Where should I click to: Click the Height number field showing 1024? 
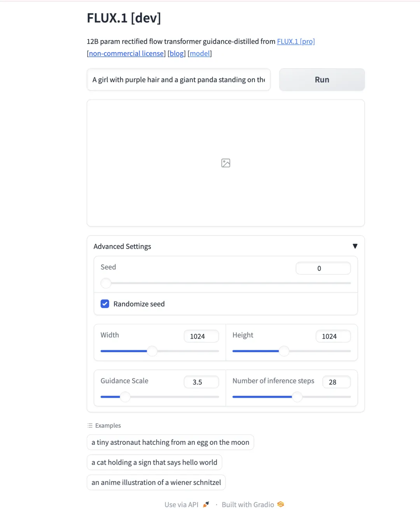click(333, 336)
